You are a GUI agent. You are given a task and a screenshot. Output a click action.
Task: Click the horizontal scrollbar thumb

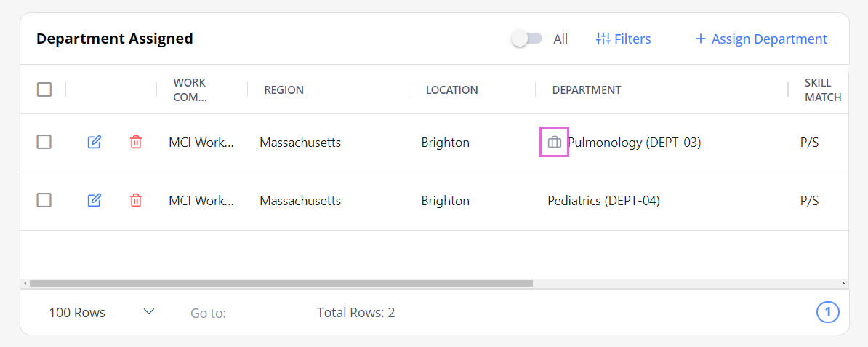pyautogui.click(x=281, y=283)
